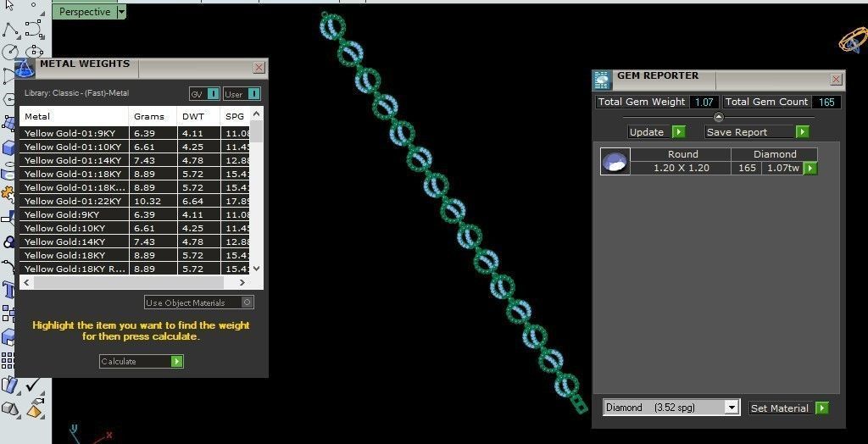Click the DWT column header
Viewport: 868px width, 444px height.
point(198,116)
